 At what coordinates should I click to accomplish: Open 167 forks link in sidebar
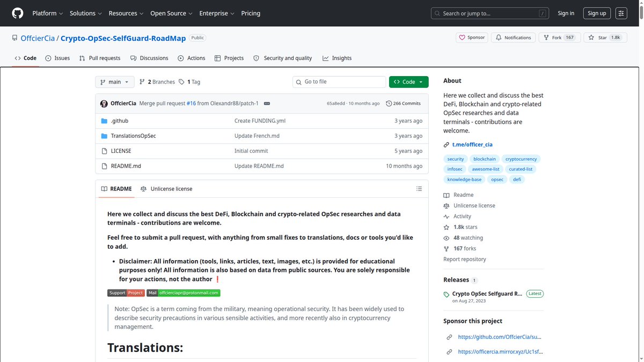460,249
